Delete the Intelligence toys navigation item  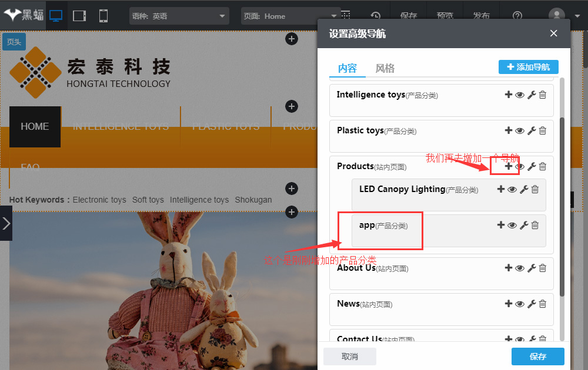[x=543, y=95]
